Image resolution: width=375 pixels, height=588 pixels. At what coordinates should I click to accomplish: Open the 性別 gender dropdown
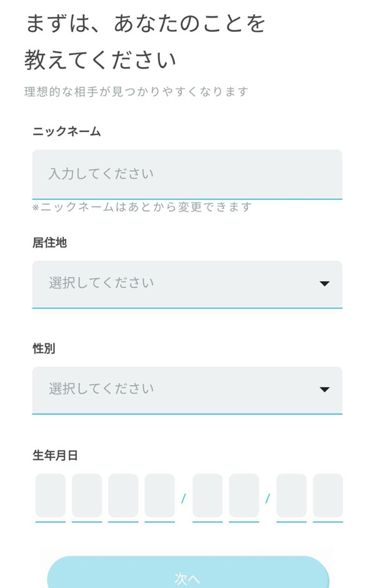pyautogui.click(x=187, y=389)
